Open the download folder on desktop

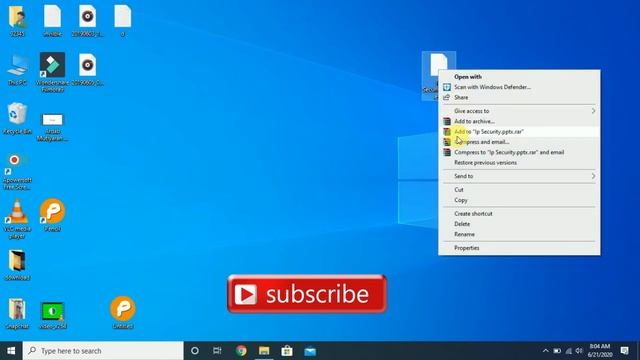coord(17,261)
